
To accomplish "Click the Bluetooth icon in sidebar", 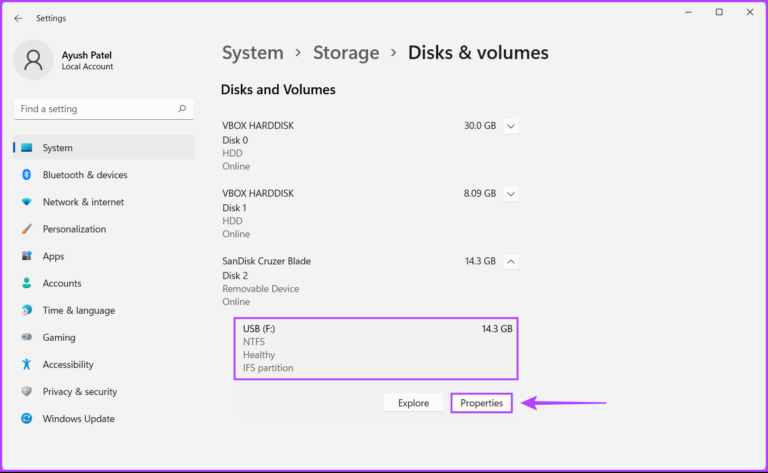I will pos(26,174).
